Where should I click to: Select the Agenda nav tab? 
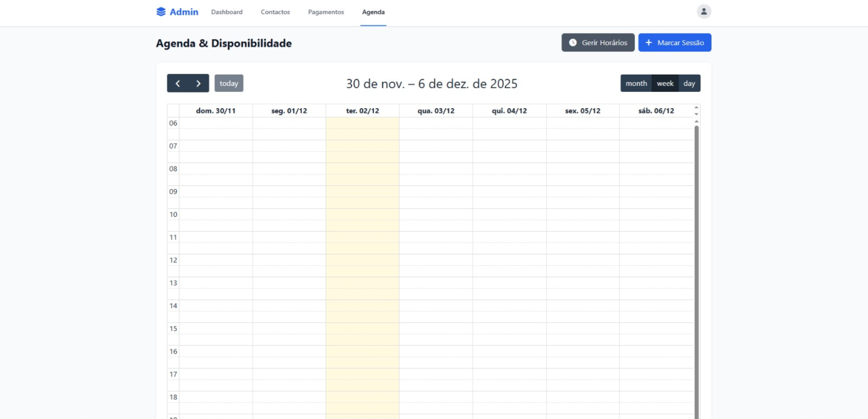(373, 12)
